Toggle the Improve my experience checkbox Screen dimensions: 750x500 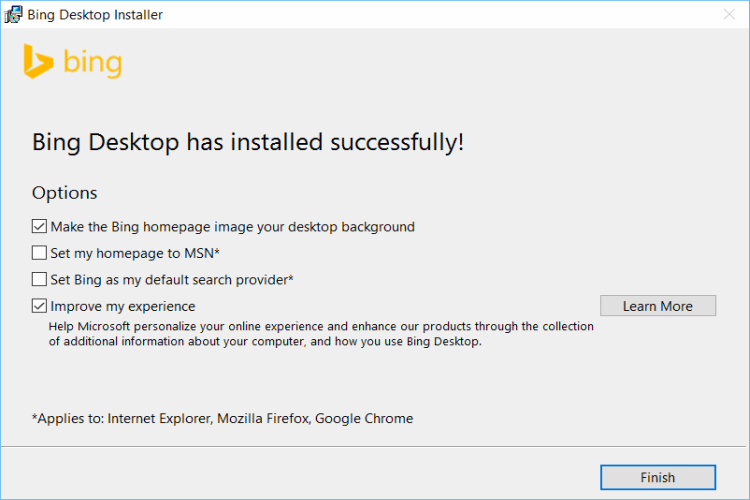point(39,306)
